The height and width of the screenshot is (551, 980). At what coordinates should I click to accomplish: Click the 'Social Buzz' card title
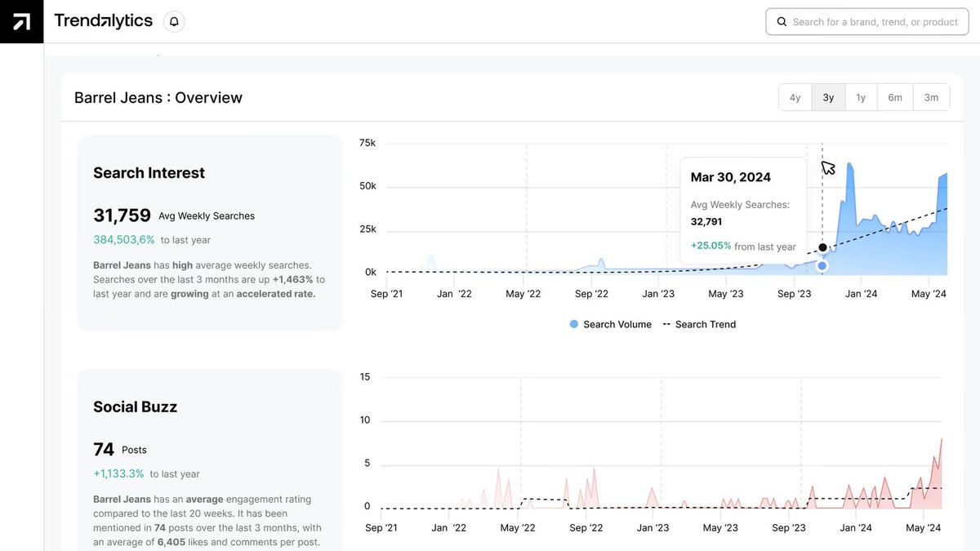click(x=135, y=407)
